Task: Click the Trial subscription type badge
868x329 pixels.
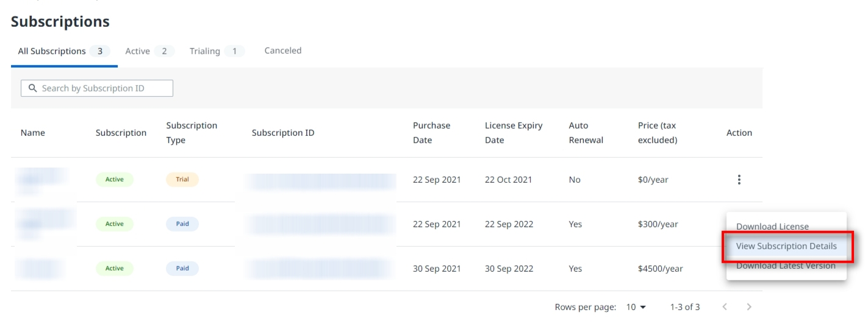Action: 182,180
